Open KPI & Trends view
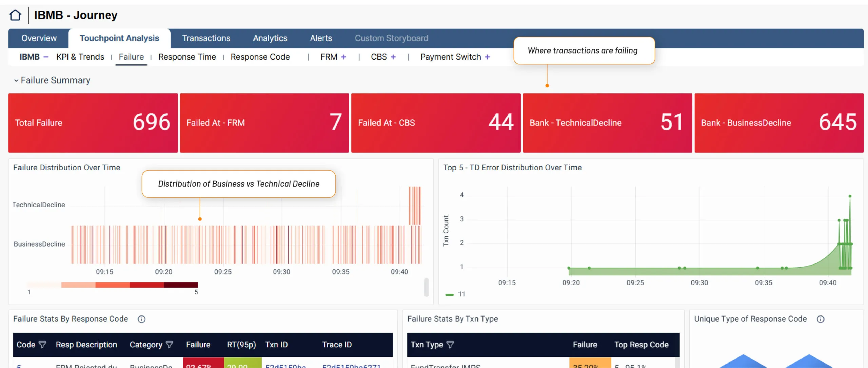Screen dimensions: 868x368 [80, 57]
